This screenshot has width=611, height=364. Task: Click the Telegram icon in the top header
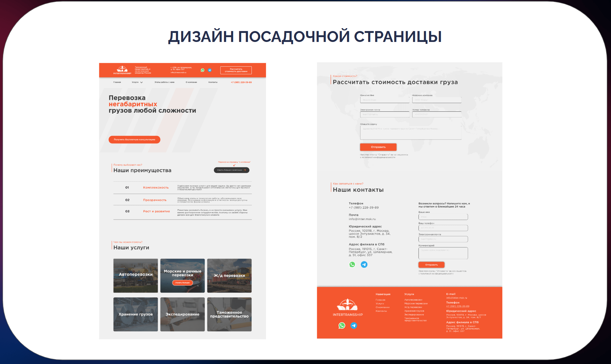coord(210,70)
